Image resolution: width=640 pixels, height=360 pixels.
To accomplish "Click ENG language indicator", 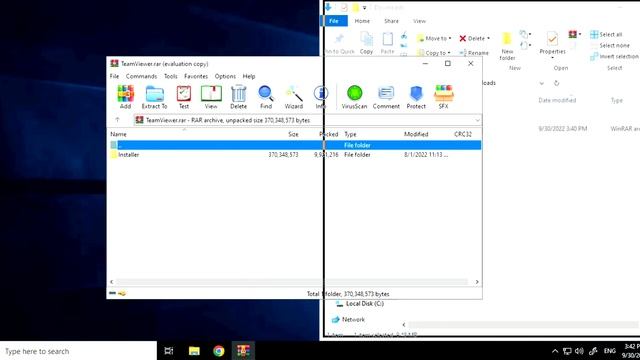I will [x=610, y=351].
